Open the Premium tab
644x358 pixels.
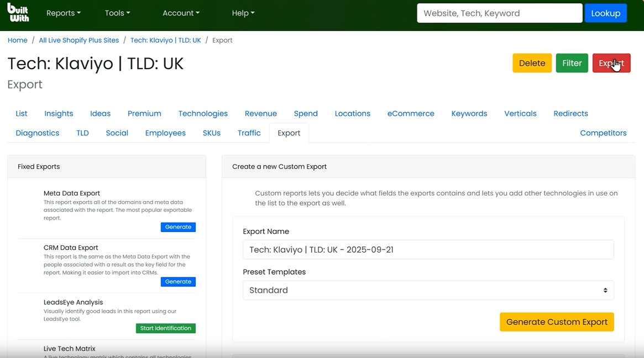[x=144, y=114]
